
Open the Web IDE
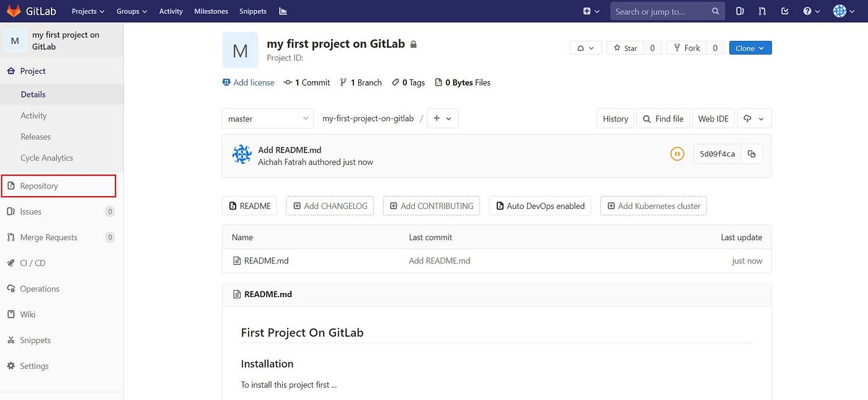[714, 118]
